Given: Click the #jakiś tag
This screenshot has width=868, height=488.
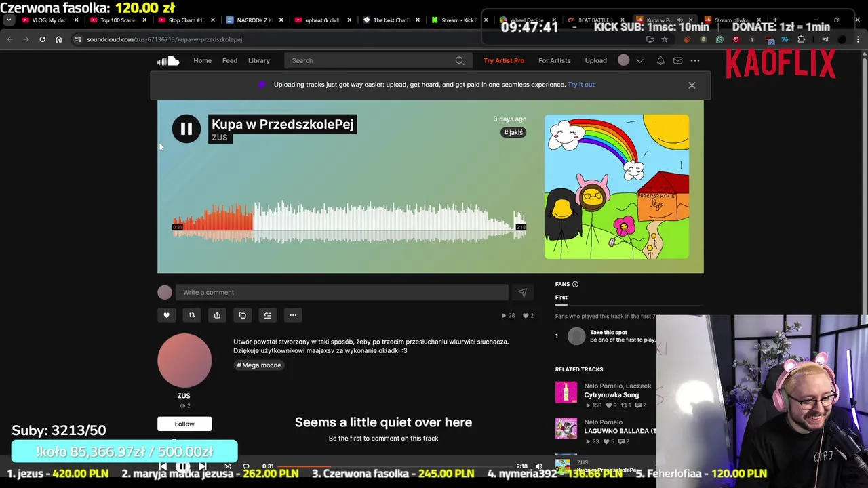Looking at the screenshot, I should (513, 132).
